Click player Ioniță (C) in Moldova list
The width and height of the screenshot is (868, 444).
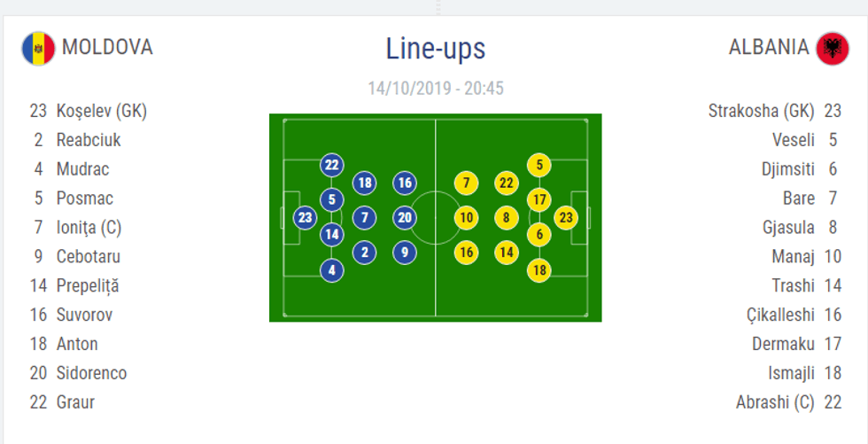pos(89,228)
